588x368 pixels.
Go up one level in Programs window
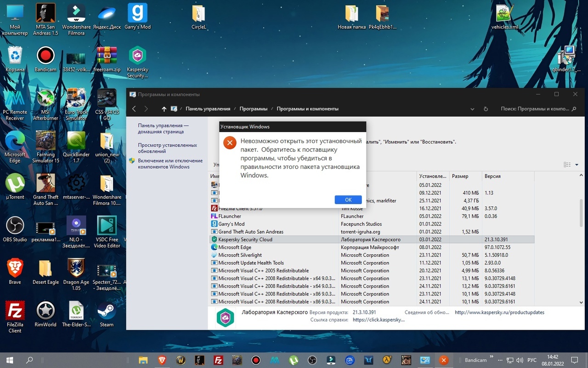(164, 109)
